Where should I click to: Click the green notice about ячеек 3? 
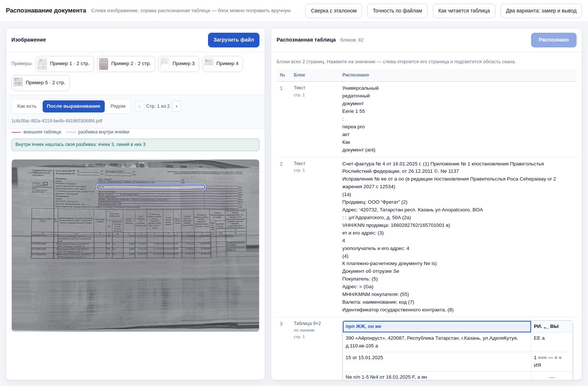(135, 145)
